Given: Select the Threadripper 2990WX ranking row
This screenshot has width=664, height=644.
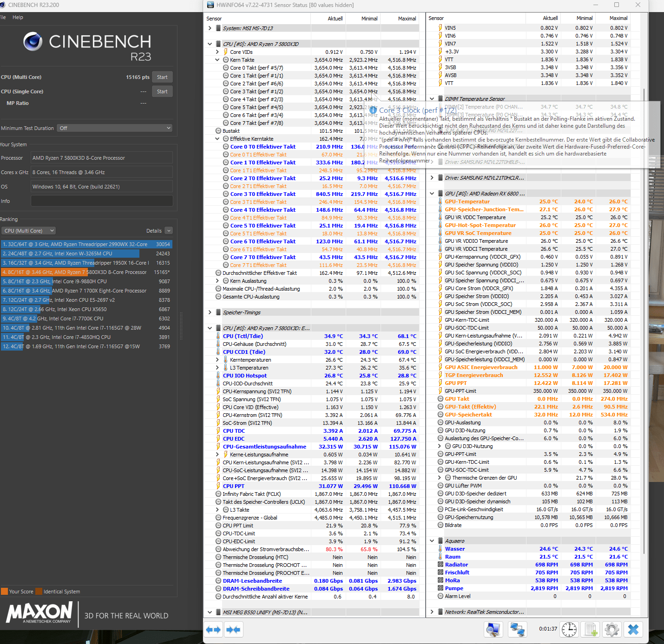Looking at the screenshot, I should click(x=86, y=244).
